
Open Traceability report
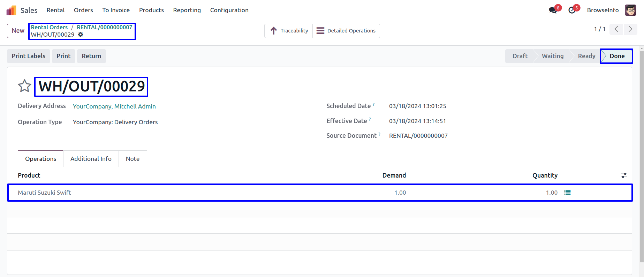pyautogui.click(x=289, y=31)
